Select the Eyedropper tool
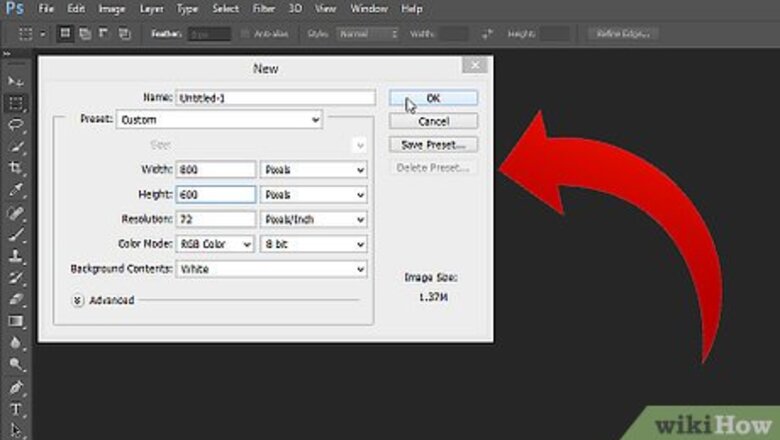Image resolution: width=780 pixels, height=440 pixels. (x=15, y=190)
